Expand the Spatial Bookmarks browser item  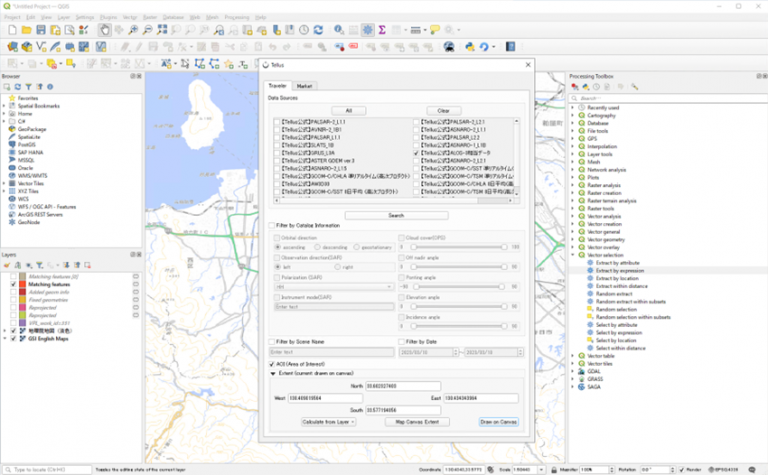tap(4, 106)
